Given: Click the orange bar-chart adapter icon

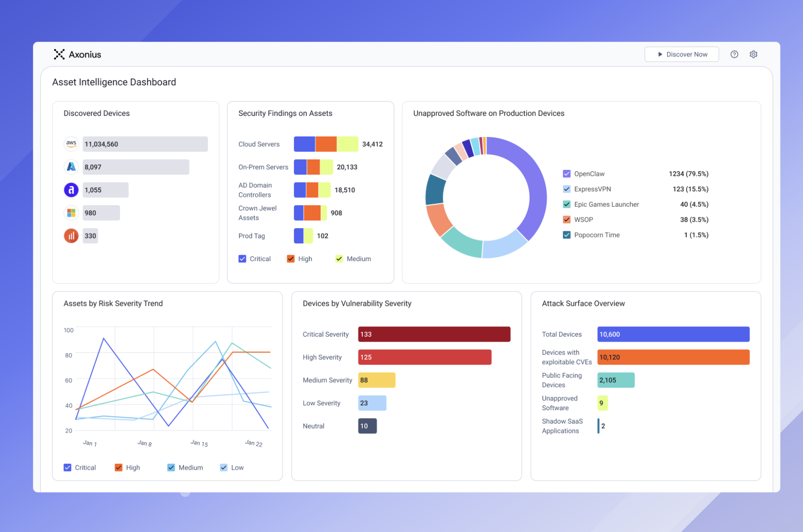Looking at the screenshot, I should point(71,236).
